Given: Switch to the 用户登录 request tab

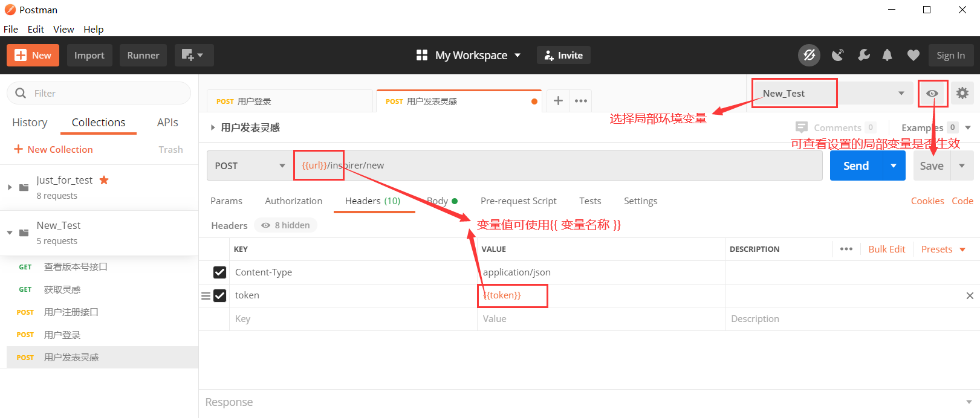Looking at the screenshot, I should [290, 101].
